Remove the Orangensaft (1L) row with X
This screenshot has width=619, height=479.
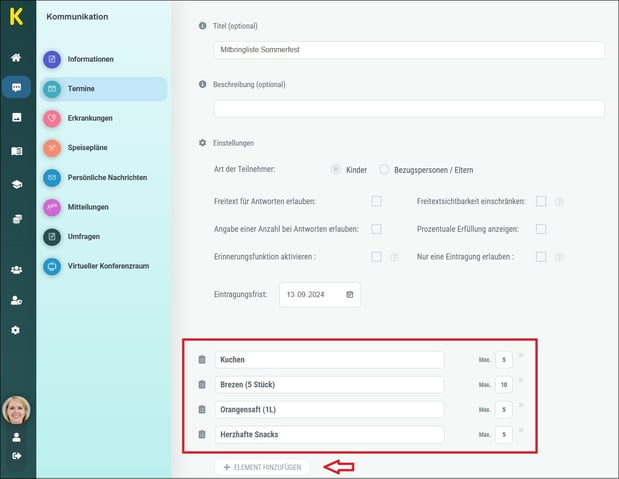(x=521, y=405)
